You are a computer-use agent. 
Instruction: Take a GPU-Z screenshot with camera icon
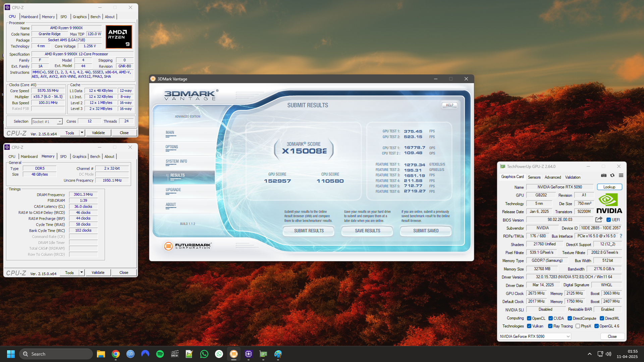[604, 175]
